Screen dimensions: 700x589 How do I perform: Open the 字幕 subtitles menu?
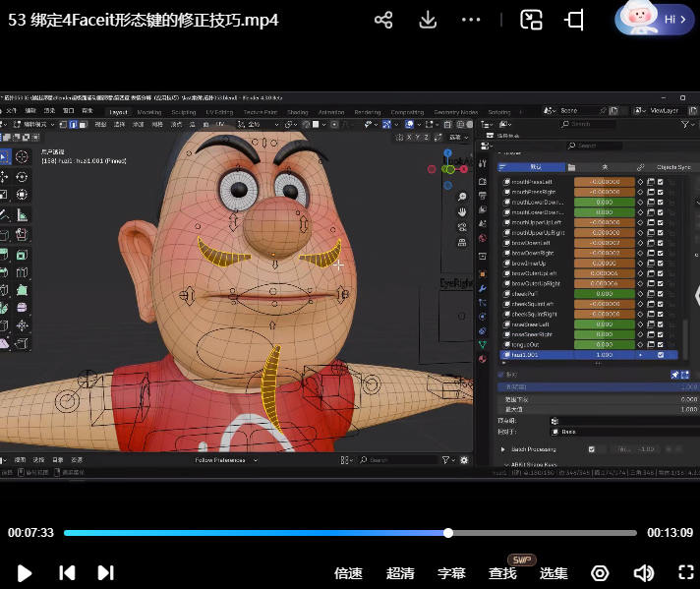(451, 573)
